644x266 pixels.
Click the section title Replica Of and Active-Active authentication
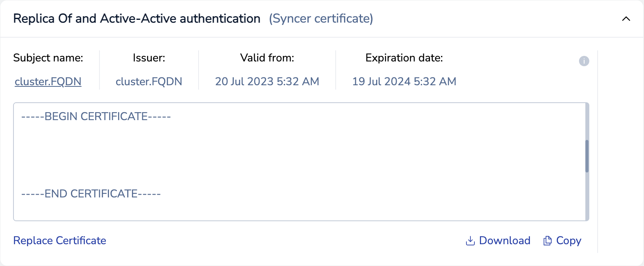(x=137, y=19)
